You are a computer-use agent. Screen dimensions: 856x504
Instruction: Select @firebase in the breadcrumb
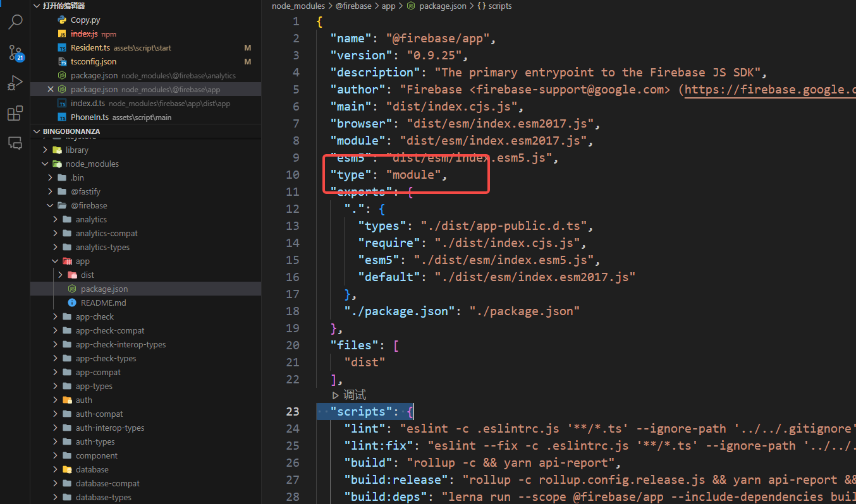click(352, 6)
